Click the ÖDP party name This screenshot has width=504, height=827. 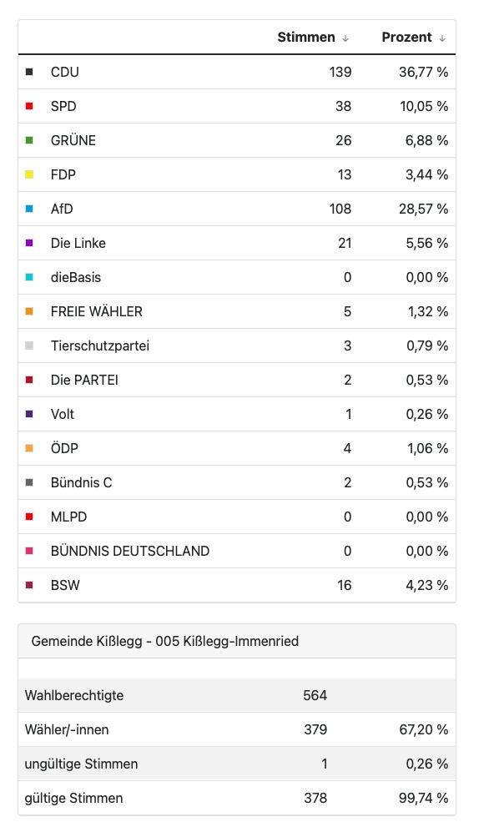point(64,448)
